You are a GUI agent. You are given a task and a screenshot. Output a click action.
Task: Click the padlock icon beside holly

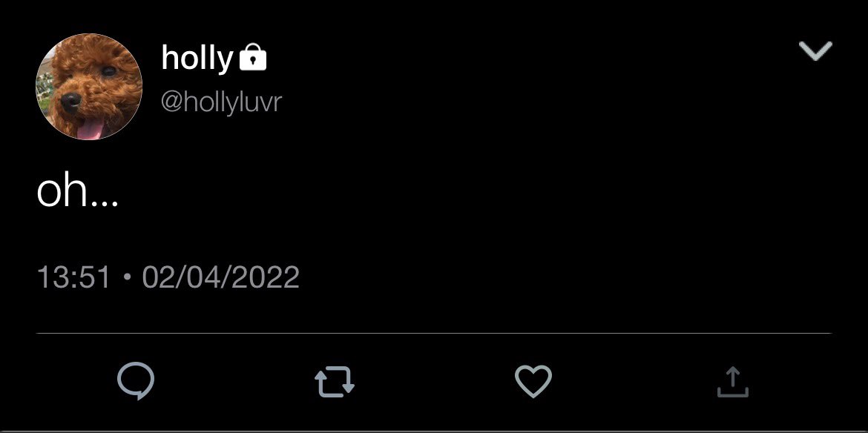pyautogui.click(x=253, y=58)
